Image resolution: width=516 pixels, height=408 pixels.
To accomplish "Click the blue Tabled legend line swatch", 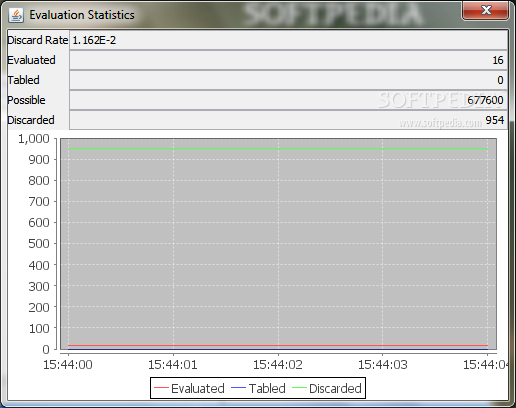I will (238, 388).
